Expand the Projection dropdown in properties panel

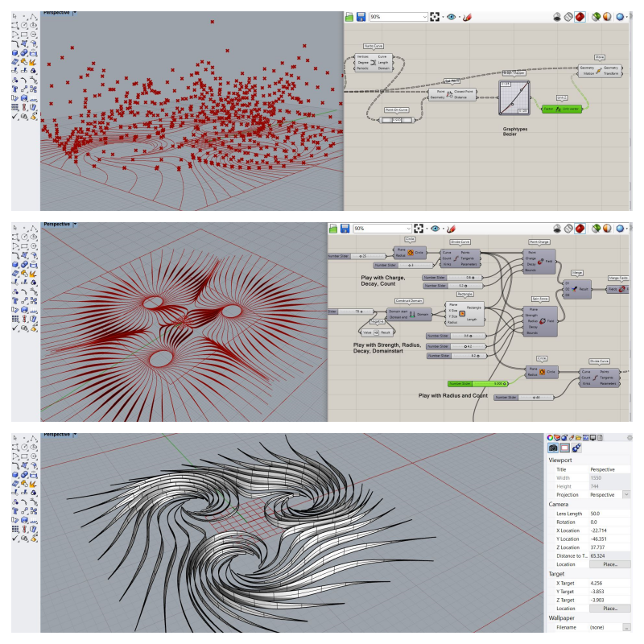(626, 494)
